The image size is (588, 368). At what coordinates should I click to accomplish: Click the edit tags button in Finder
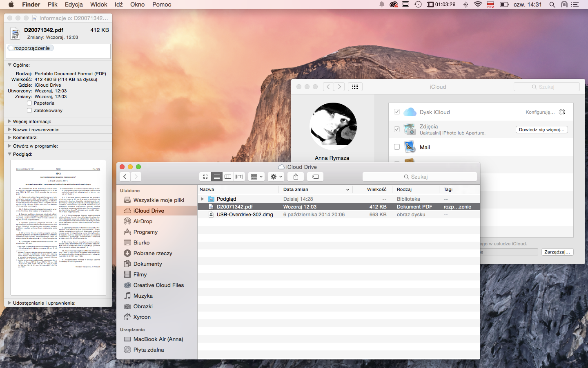[x=315, y=177]
